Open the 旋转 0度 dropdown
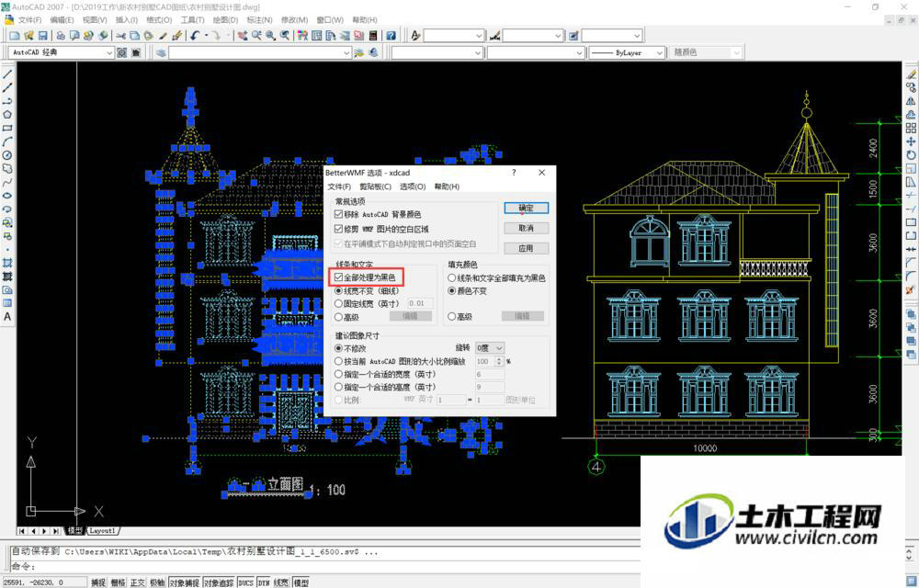 coord(490,348)
